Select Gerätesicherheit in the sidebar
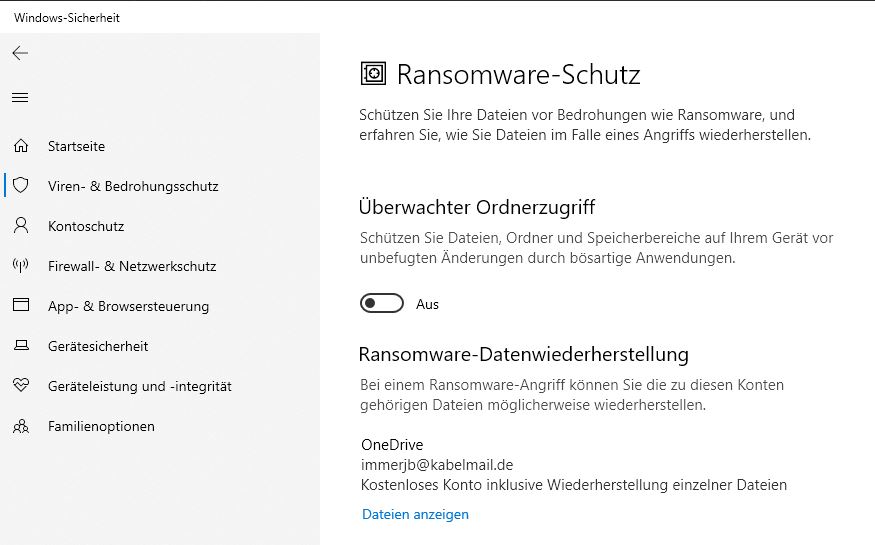This screenshot has height=545, width=875. (x=98, y=346)
